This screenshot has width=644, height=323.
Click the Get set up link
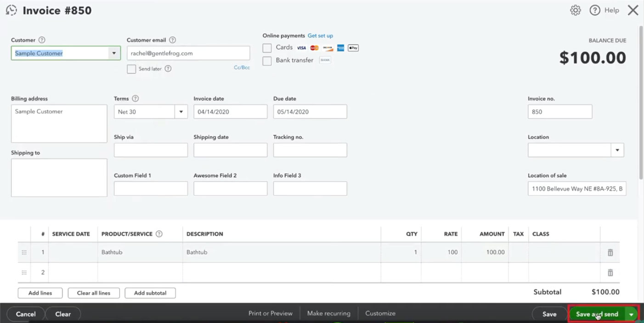320,36
